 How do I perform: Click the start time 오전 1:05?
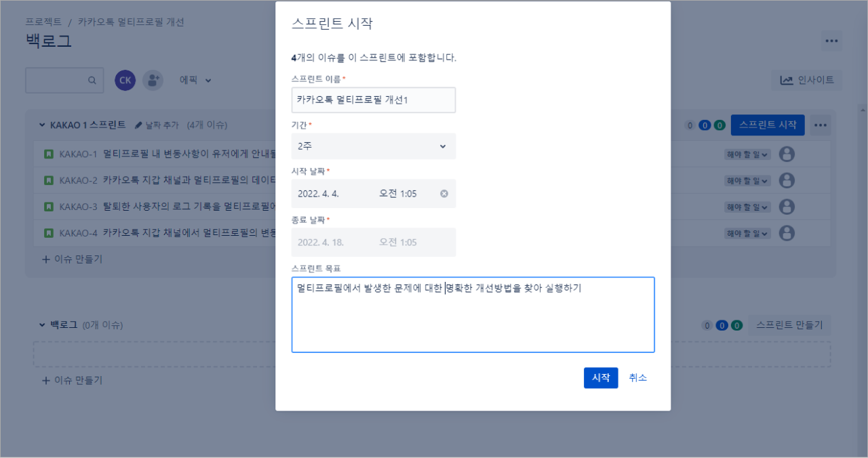coord(398,194)
